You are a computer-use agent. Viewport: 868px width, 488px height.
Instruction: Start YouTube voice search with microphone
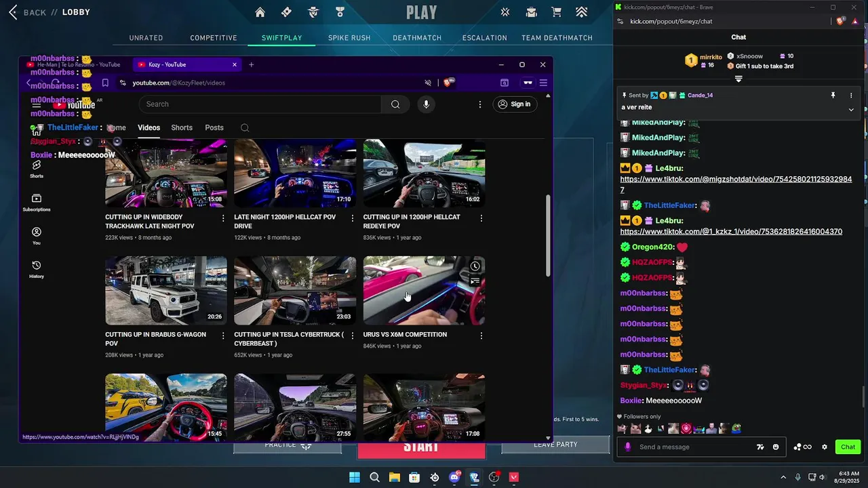[x=426, y=104]
